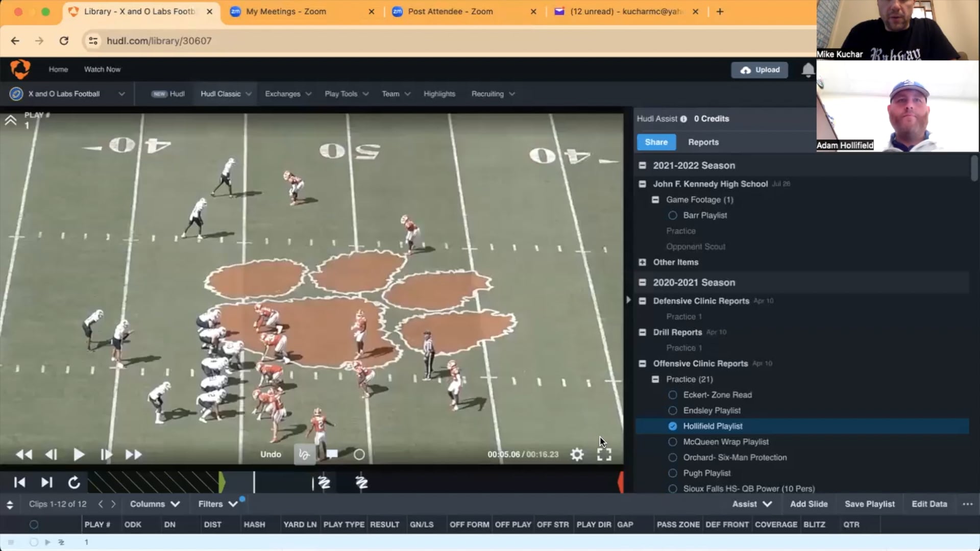Screen dimensions: 980x551
Task: Play the video clip
Action: point(79,454)
